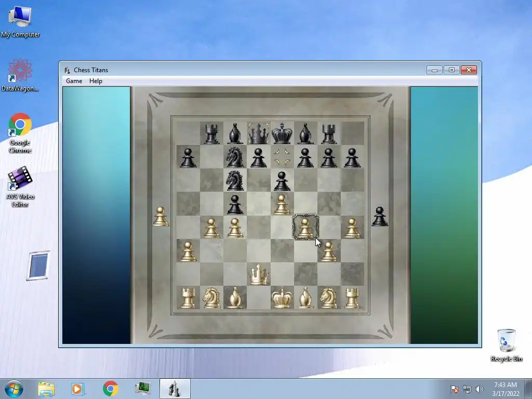532x399 pixels.
Task: Open the monitor app on the taskbar
Action: tap(142, 389)
